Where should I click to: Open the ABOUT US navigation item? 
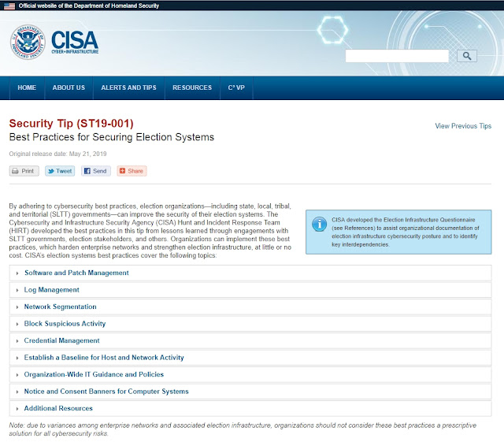tap(69, 87)
